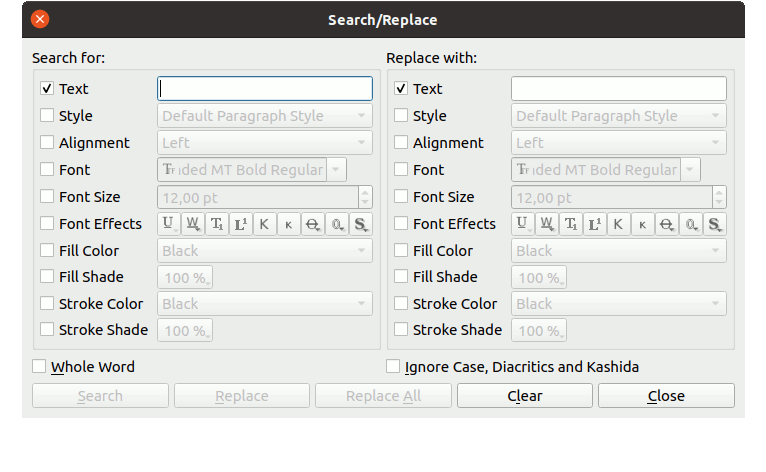This screenshot has width=766, height=472.
Task: Enable the Style checkbox under Search for
Action: pyautogui.click(x=47, y=116)
